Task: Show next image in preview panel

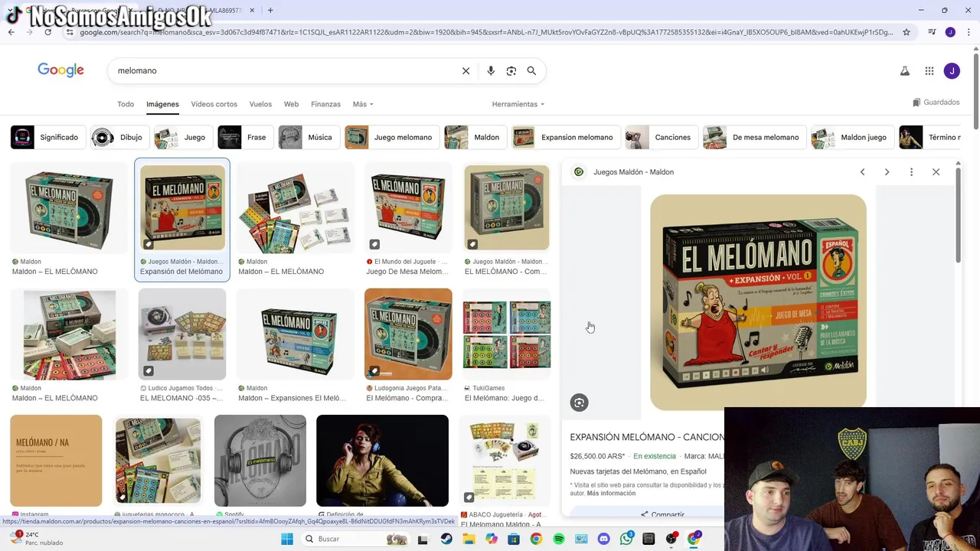Action: tap(887, 172)
